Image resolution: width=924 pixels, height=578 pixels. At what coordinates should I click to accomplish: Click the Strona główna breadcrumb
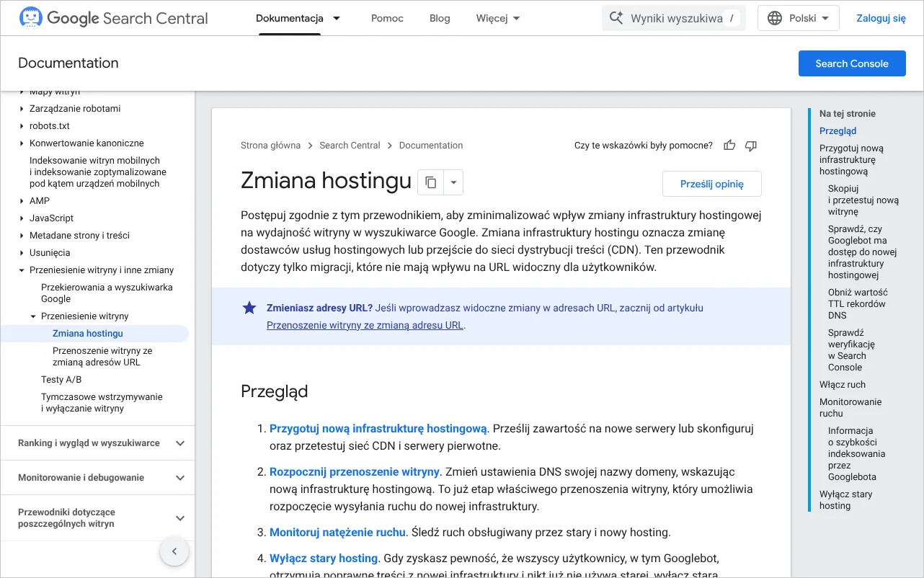pyautogui.click(x=270, y=146)
